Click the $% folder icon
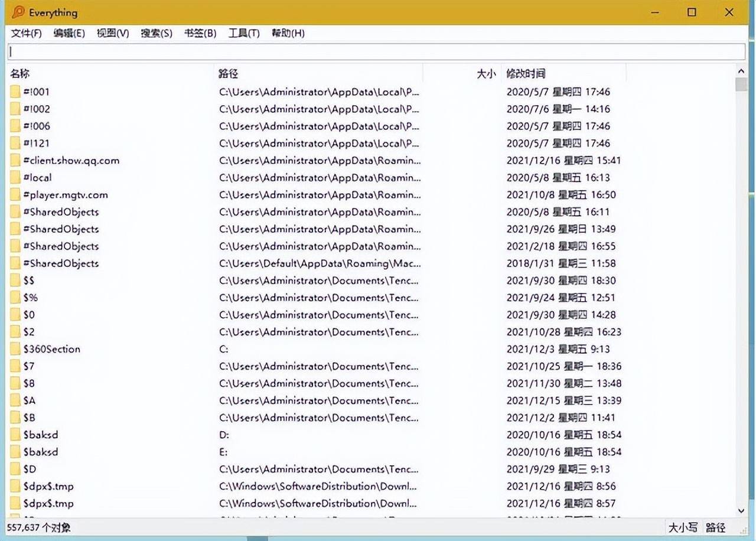The width and height of the screenshot is (756, 541). pyautogui.click(x=15, y=298)
